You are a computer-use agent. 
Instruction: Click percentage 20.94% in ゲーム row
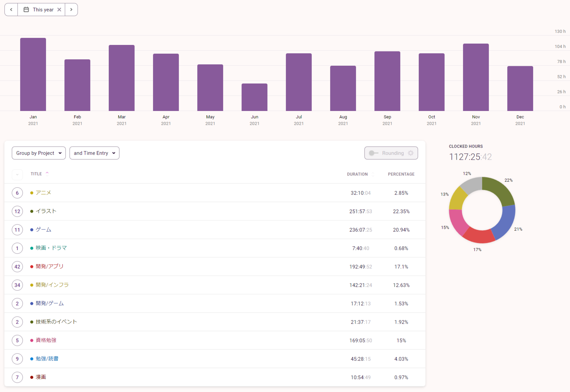[x=401, y=230]
